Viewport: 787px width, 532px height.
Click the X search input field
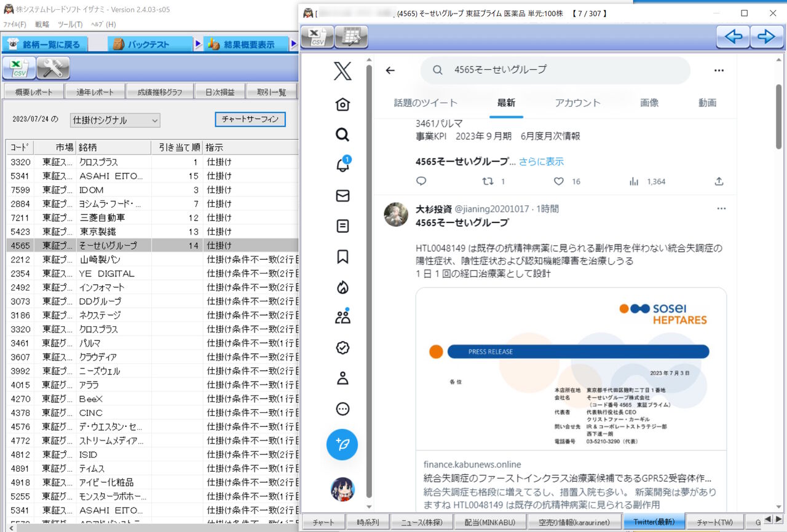555,70
